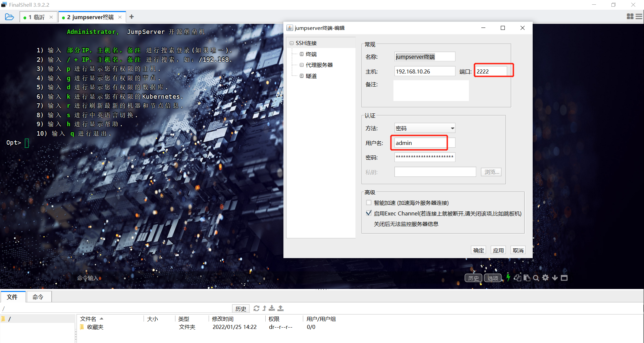The width and height of the screenshot is (644, 343).
Task: Confirm with the 确定 button
Action: (x=478, y=250)
